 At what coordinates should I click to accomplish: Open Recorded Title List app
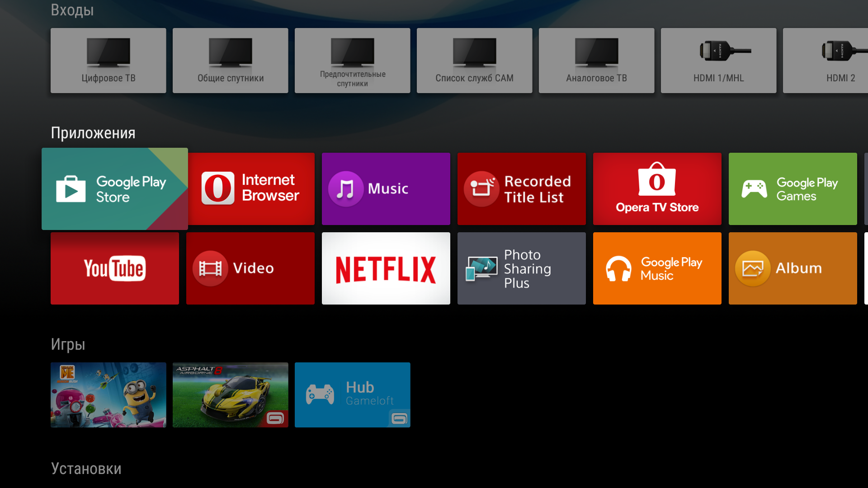(x=522, y=189)
